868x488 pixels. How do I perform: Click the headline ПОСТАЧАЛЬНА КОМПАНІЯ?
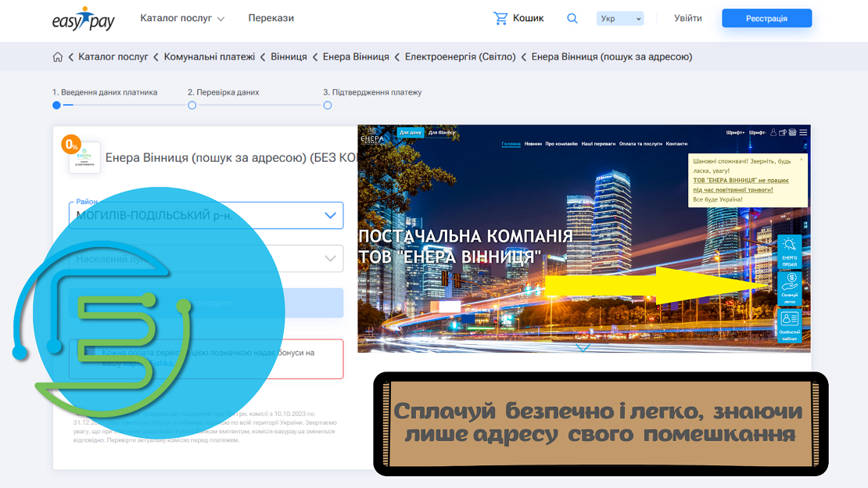click(x=465, y=236)
